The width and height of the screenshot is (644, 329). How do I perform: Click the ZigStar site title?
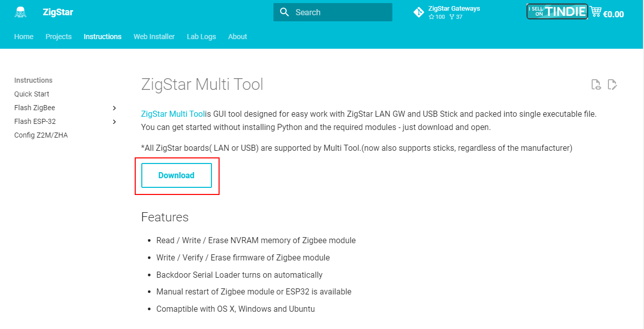[58, 12]
